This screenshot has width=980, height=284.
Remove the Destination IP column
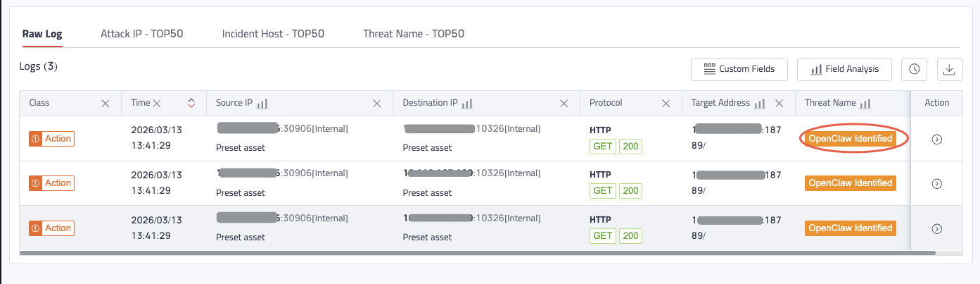[564, 104]
